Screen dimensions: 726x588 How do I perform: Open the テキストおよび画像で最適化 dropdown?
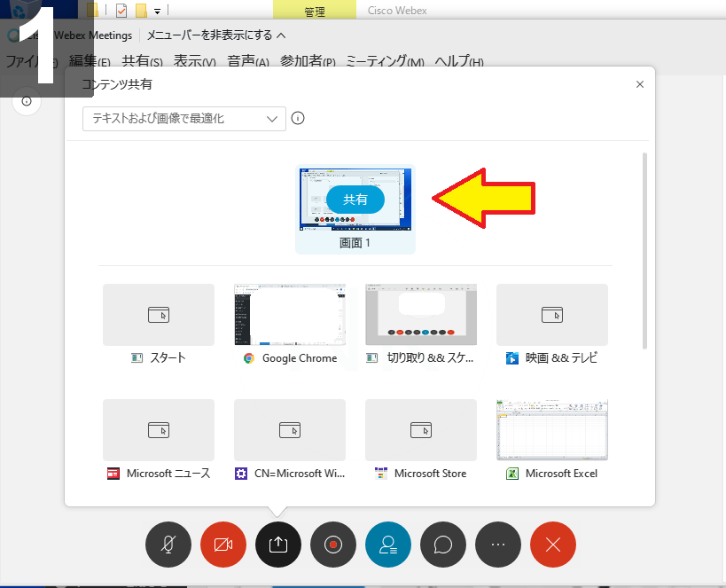(x=184, y=119)
